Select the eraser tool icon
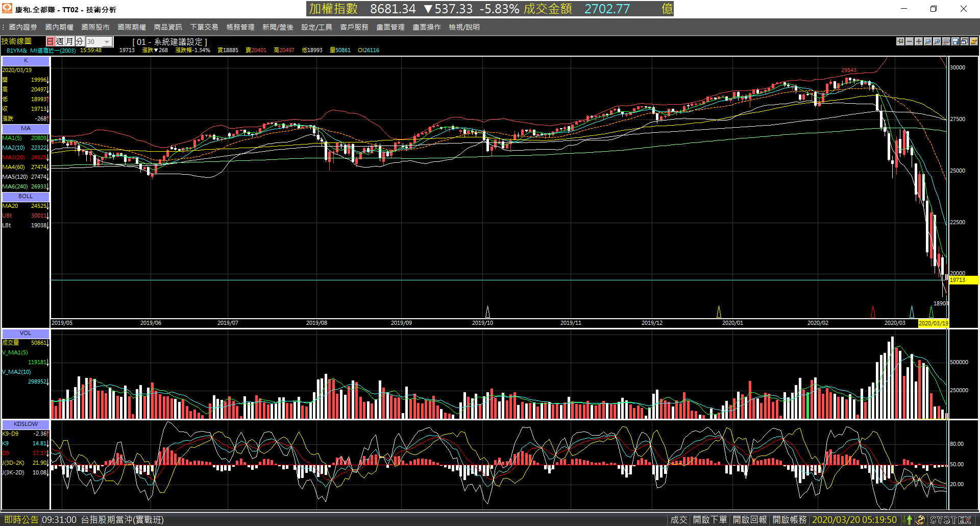This screenshot has height=526, width=980. 946,41
